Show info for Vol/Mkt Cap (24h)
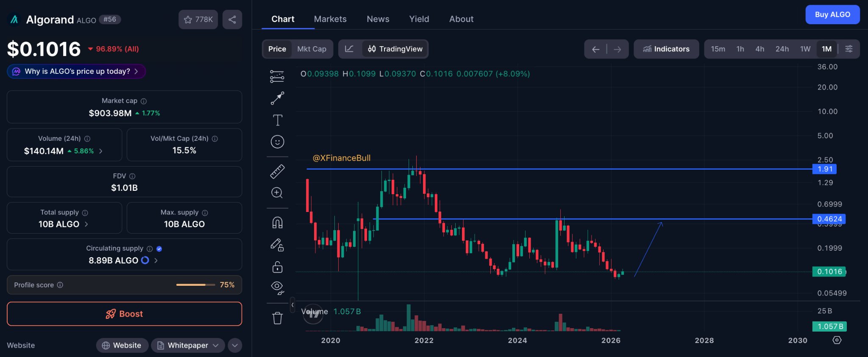The image size is (868, 357). (215, 139)
